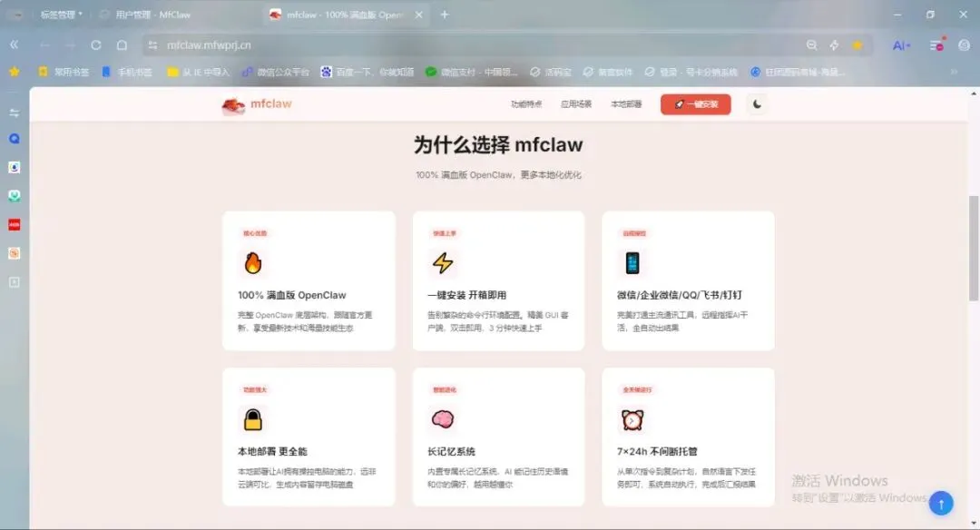This screenshot has height=530, width=980.
Task: Click the scrollbar up arrow
Action: pyautogui.click(x=973, y=93)
